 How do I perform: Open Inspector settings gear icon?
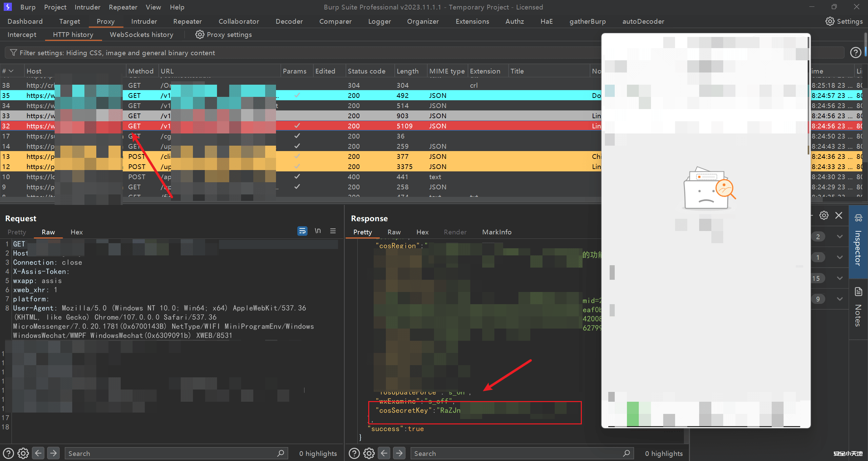pyautogui.click(x=824, y=215)
